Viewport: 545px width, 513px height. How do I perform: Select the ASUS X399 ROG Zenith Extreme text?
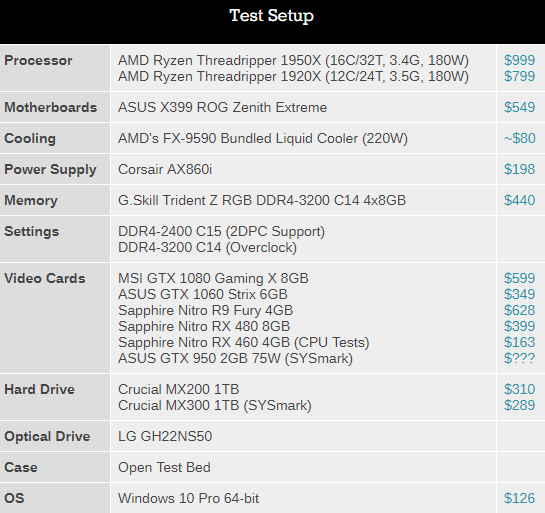click(222, 107)
